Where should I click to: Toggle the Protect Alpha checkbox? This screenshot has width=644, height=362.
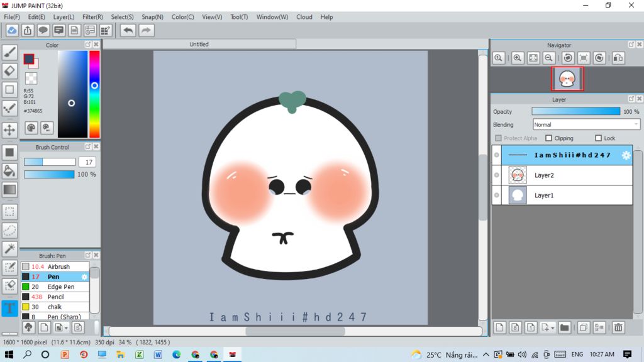click(x=498, y=138)
